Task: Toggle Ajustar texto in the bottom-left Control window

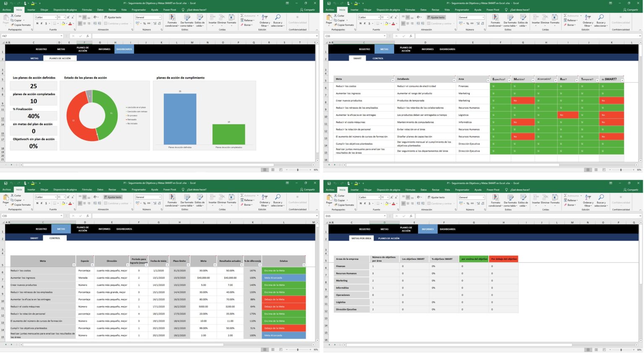Action: 112,197
